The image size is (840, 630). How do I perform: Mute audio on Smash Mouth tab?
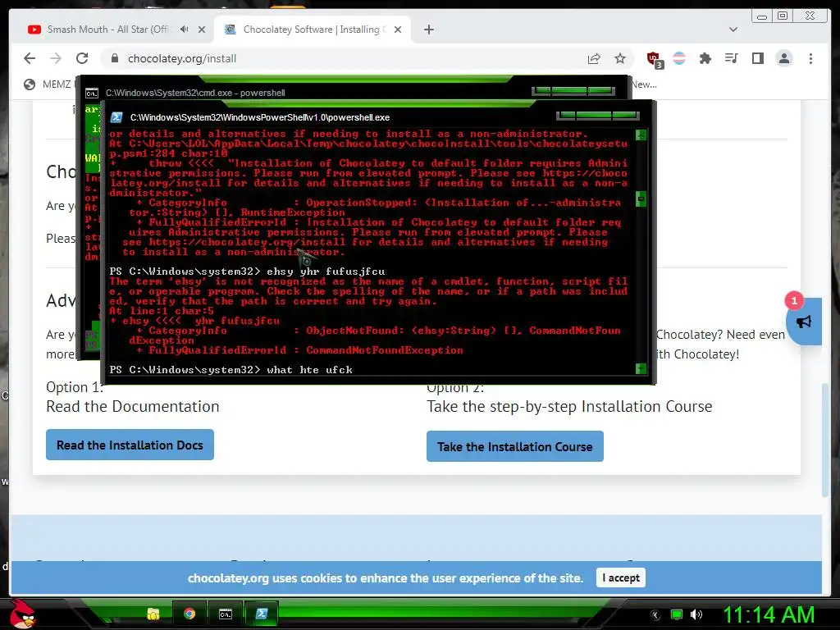coord(185,30)
